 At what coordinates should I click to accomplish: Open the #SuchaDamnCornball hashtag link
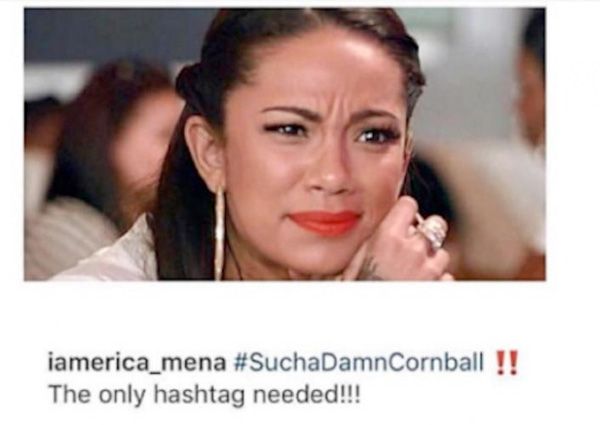point(359,362)
